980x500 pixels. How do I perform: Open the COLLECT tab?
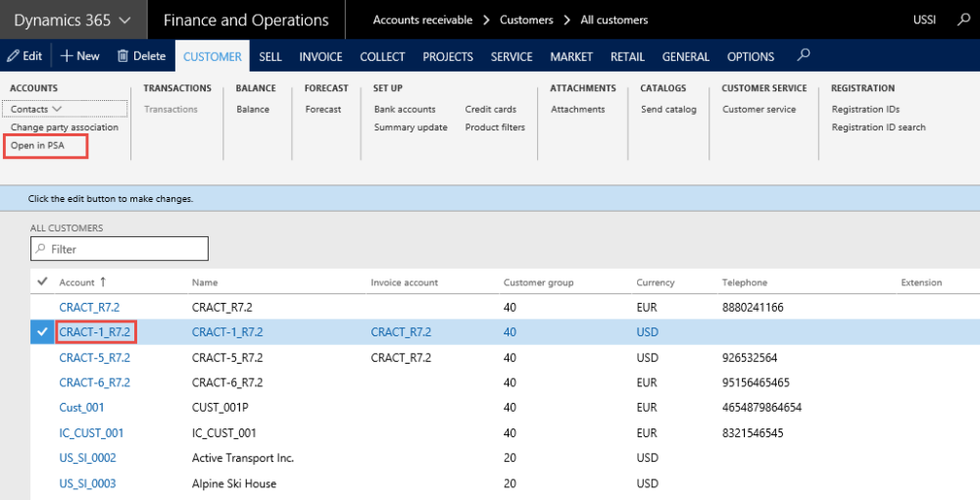click(x=382, y=57)
